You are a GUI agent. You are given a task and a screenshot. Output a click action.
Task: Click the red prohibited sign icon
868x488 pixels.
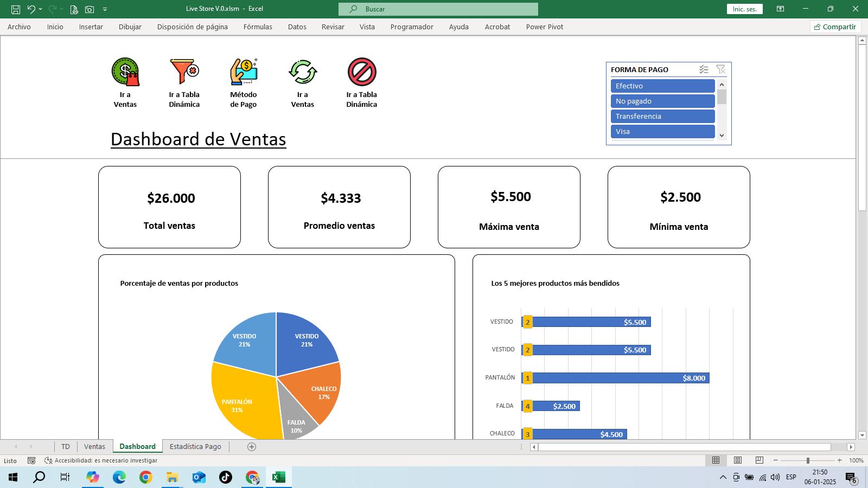(362, 72)
